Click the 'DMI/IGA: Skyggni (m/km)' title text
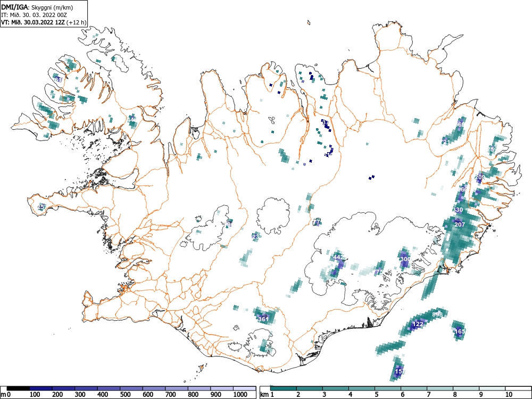Viewport: 532px width, 399px height. point(37,7)
